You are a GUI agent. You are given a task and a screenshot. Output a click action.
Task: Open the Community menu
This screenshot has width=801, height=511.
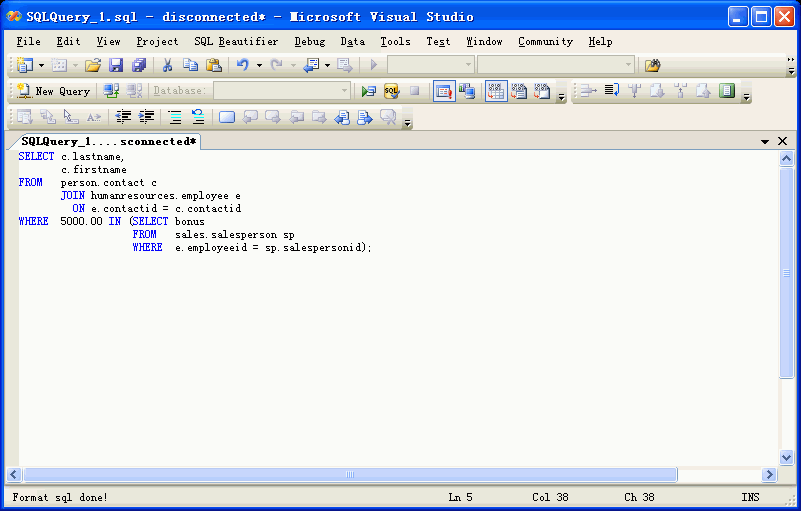point(546,41)
